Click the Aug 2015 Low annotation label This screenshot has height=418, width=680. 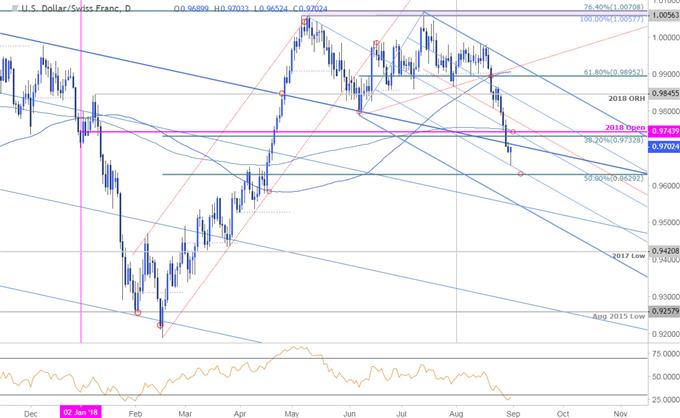619,316
